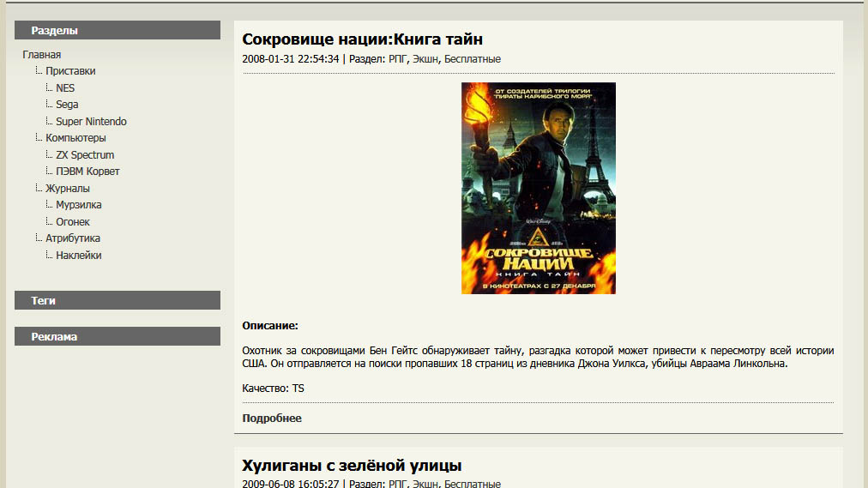Click the Реклама panel header

(118, 336)
